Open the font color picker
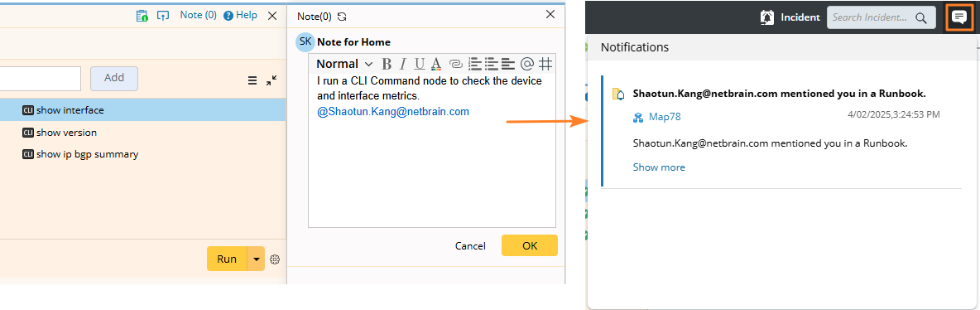This screenshot has width=980, height=310. tap(436, 64)
